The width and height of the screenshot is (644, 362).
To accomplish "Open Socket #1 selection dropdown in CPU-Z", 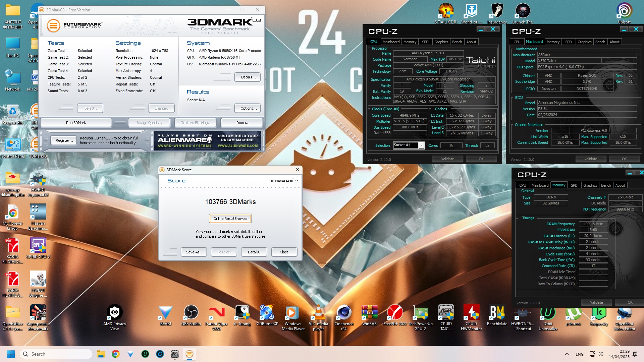I will [409, 145].
